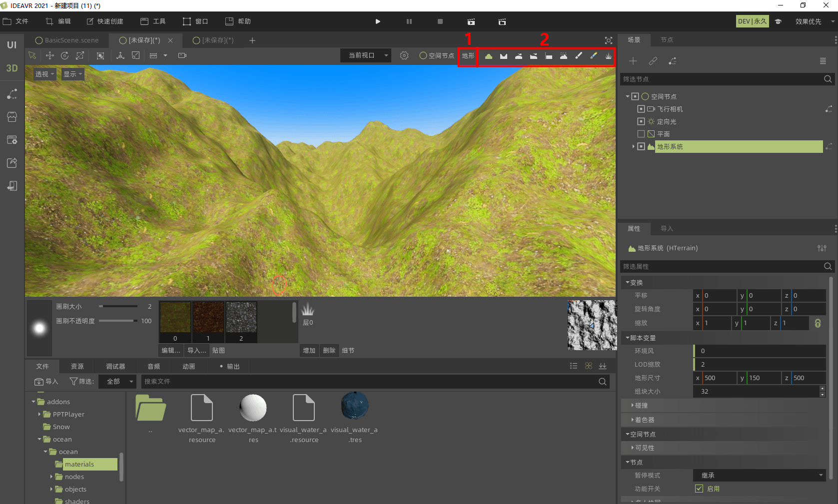
Task: Switch file panel to list view
Action: (574, 366)
